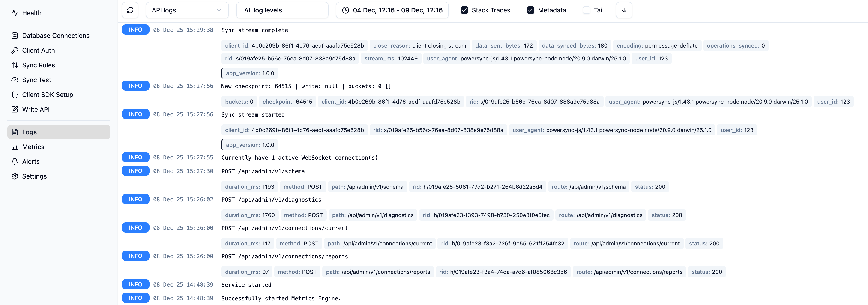
Task: Disable the Metadata checkbox
Action: (530, 10)
